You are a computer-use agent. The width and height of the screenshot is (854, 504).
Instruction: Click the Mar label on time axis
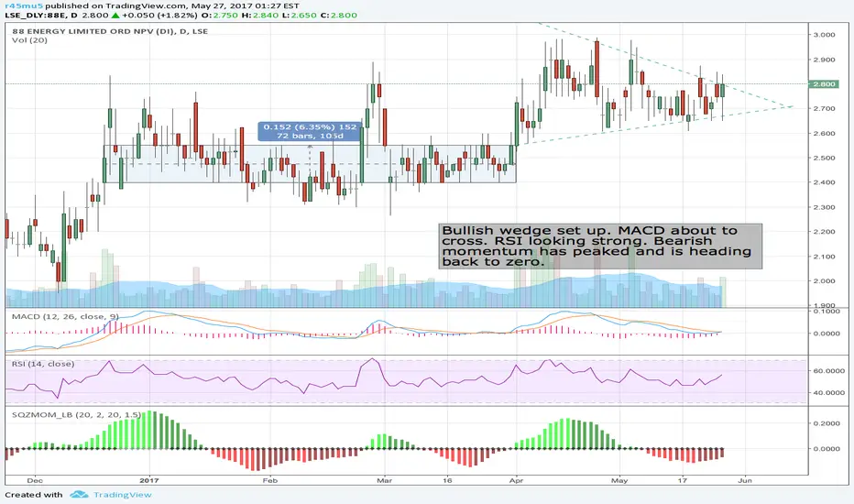[x=385, y=480]
